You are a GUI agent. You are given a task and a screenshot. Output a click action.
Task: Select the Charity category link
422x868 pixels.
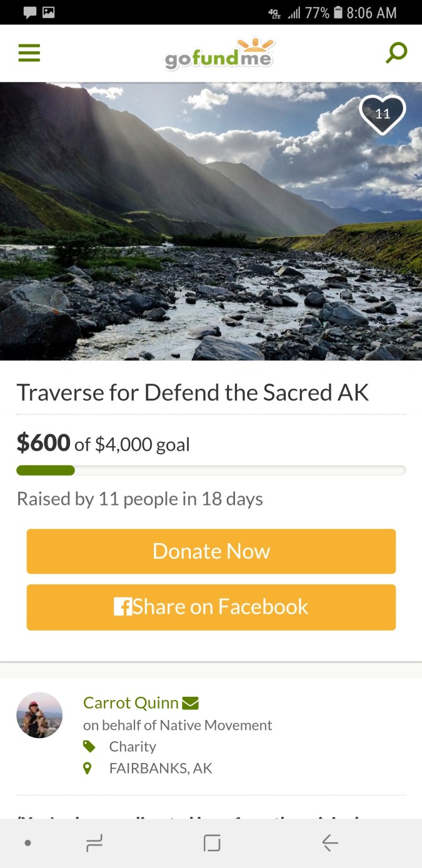pos(133,746)
